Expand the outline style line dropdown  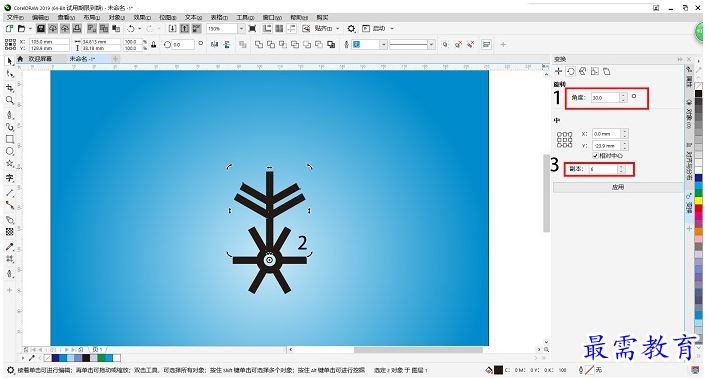point(431,45)
